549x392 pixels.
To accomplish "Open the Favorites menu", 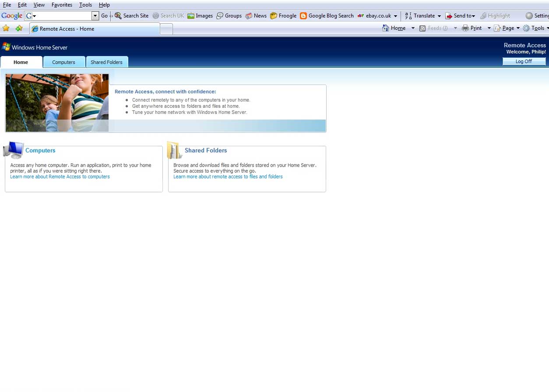I will pos(62,5).
